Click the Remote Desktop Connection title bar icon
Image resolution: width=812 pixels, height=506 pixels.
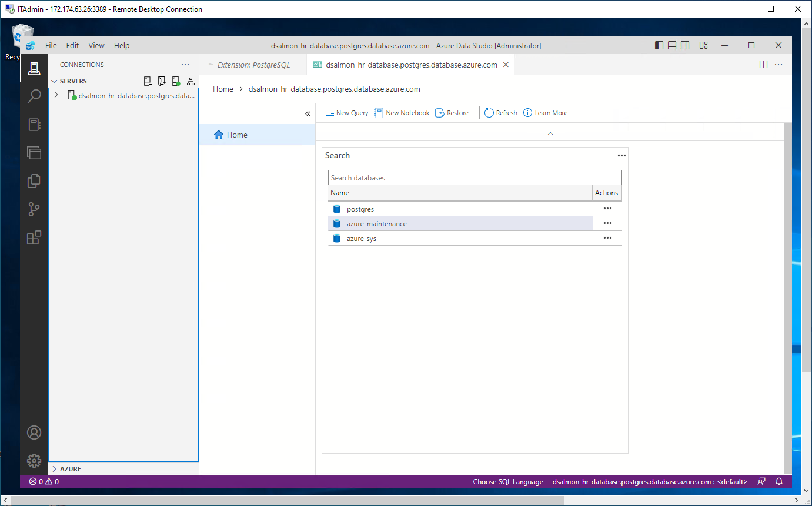(10, 9)
